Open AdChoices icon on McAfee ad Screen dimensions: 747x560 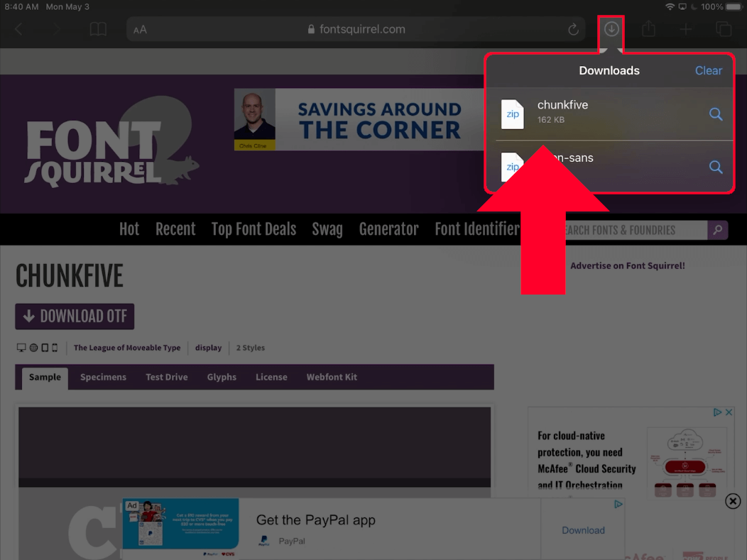(x=717, y=412)
